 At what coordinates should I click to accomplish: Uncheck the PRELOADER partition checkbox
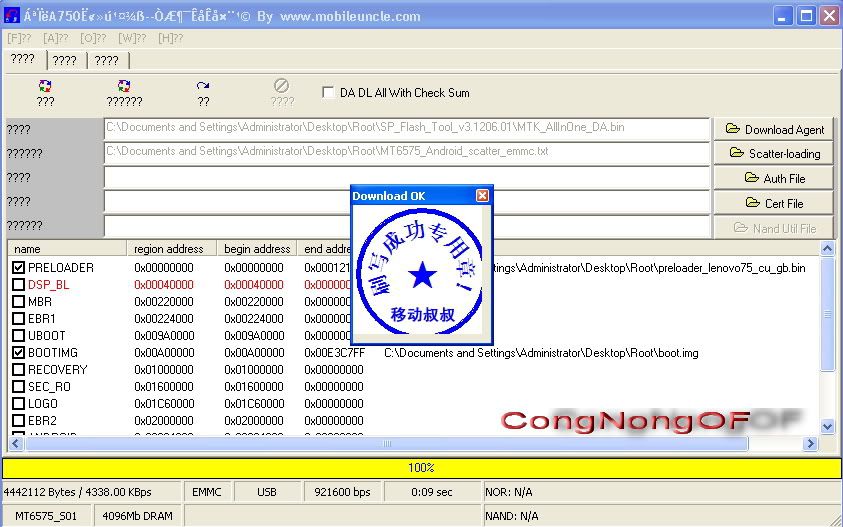click(19, 268)
